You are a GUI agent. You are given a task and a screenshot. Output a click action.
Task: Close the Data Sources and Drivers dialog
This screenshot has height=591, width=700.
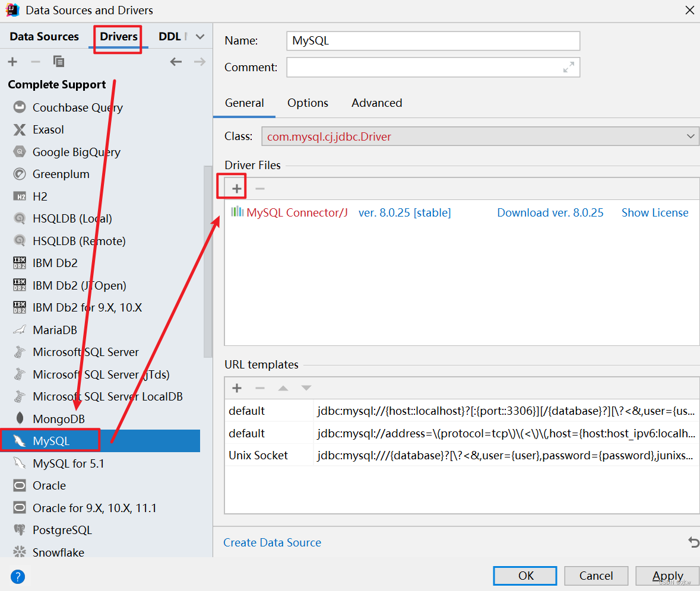coord(689,10)
